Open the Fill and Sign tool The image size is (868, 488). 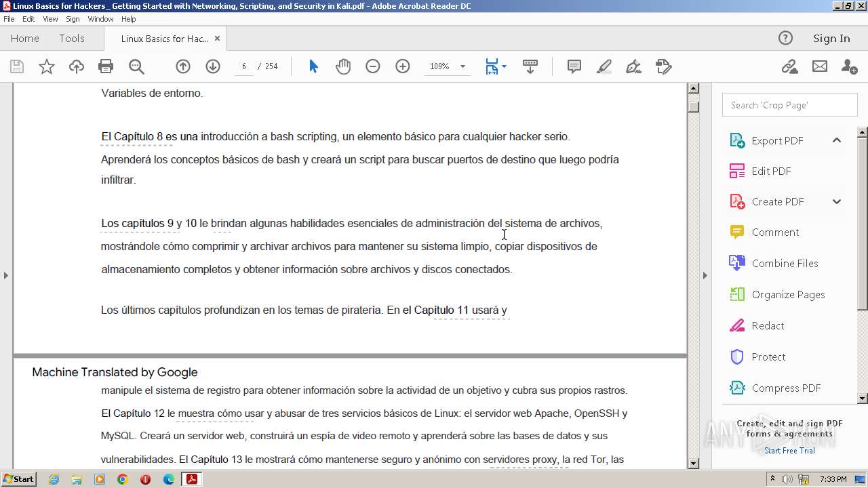click(x=634, y=66)
